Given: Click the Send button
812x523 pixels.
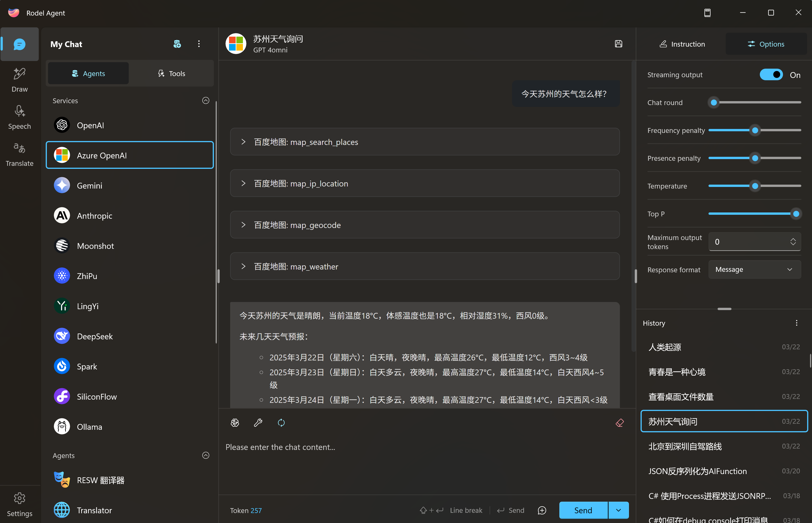Looking at the screenshot, I should pos(583,510).
